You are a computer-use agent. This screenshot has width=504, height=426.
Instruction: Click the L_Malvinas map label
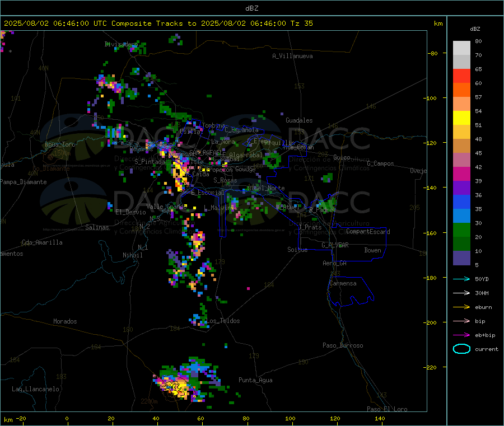(x=221, y=208)
